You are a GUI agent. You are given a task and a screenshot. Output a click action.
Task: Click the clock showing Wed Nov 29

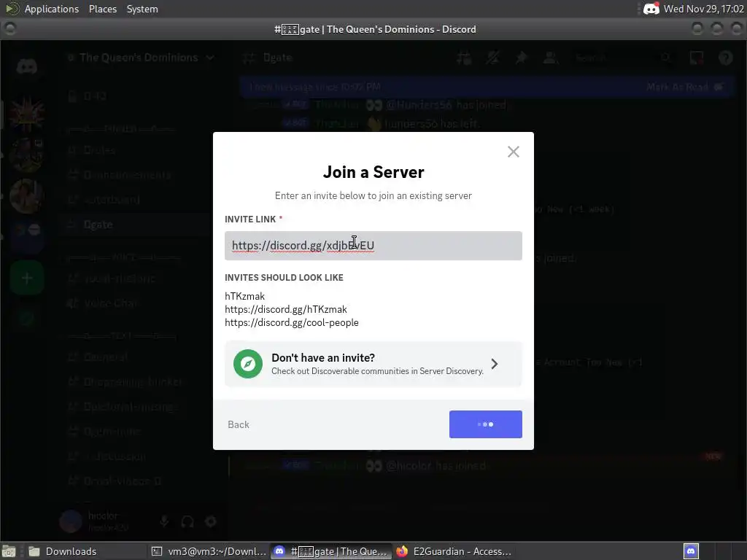pos(704,9)
